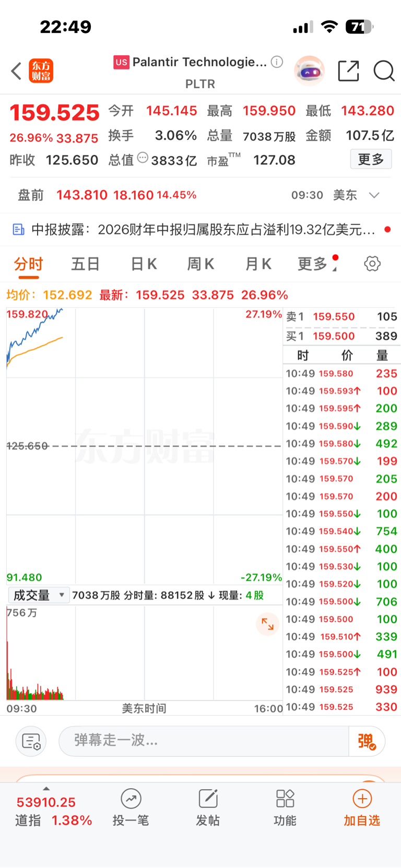The height and width of the screenshot is (868, 401).
Task: Open the AI robot assistant avatar
Action: [x=309, y=71]
